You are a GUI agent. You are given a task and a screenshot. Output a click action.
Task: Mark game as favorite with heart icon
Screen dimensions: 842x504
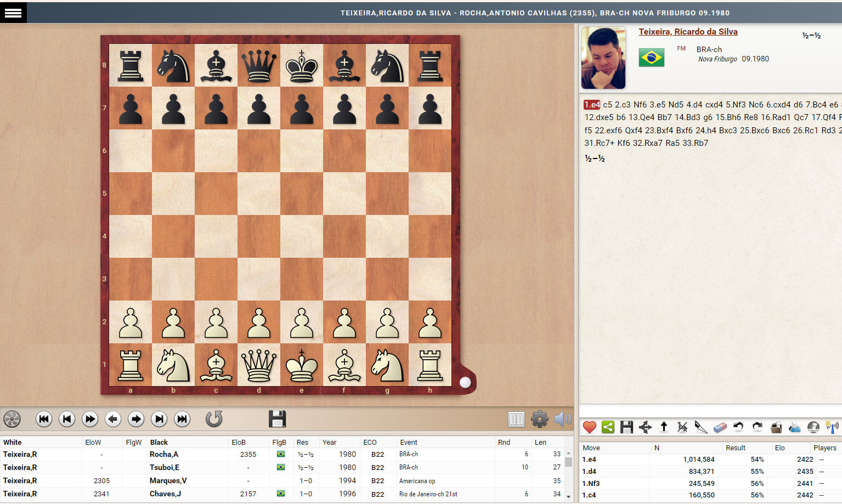[590, 427]
